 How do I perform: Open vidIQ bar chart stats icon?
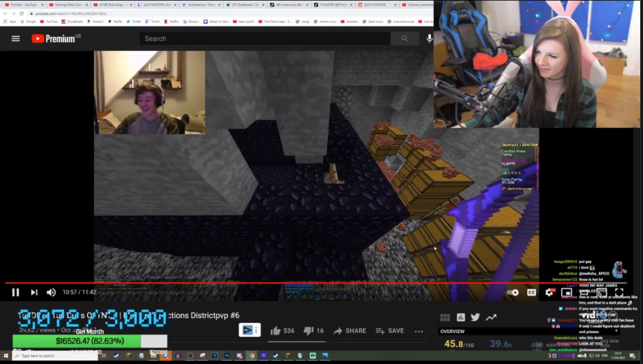pos(461,317)
